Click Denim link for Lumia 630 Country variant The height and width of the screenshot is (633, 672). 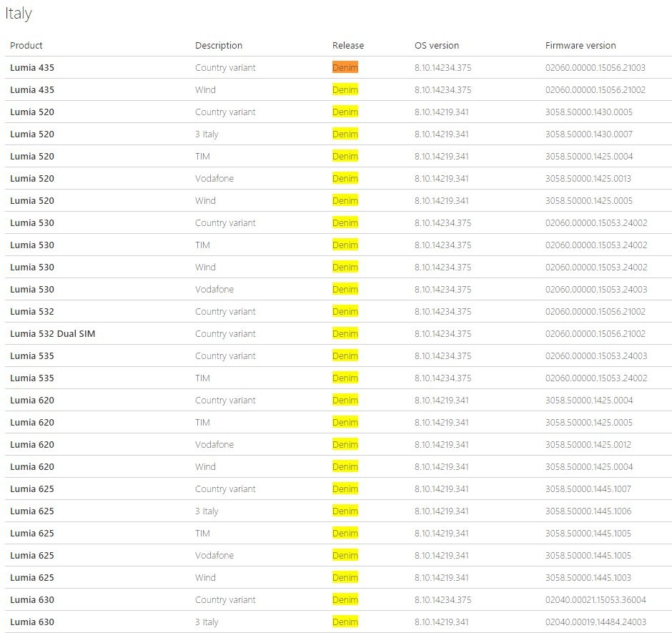(x=345, y=600)
